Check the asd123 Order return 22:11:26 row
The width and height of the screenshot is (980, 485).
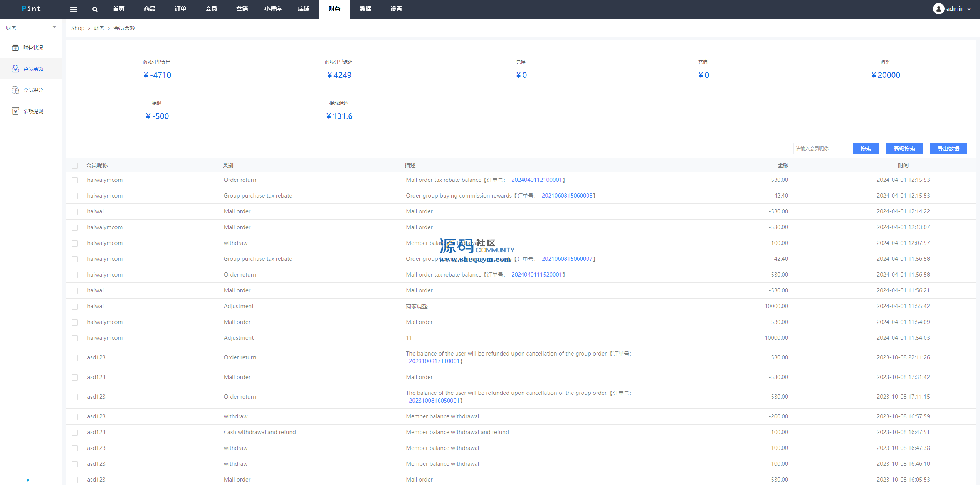[x=75, y=358]
